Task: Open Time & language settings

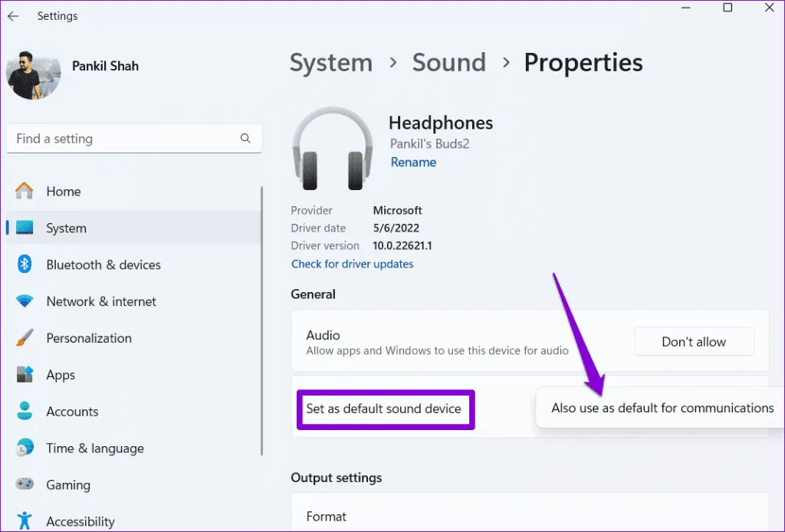Action: pyautogui.click(x=94, y=448)
